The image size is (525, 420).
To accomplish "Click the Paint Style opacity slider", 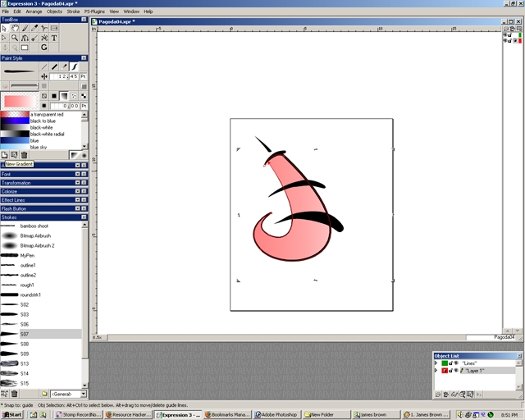I will (x=24, y=86).
